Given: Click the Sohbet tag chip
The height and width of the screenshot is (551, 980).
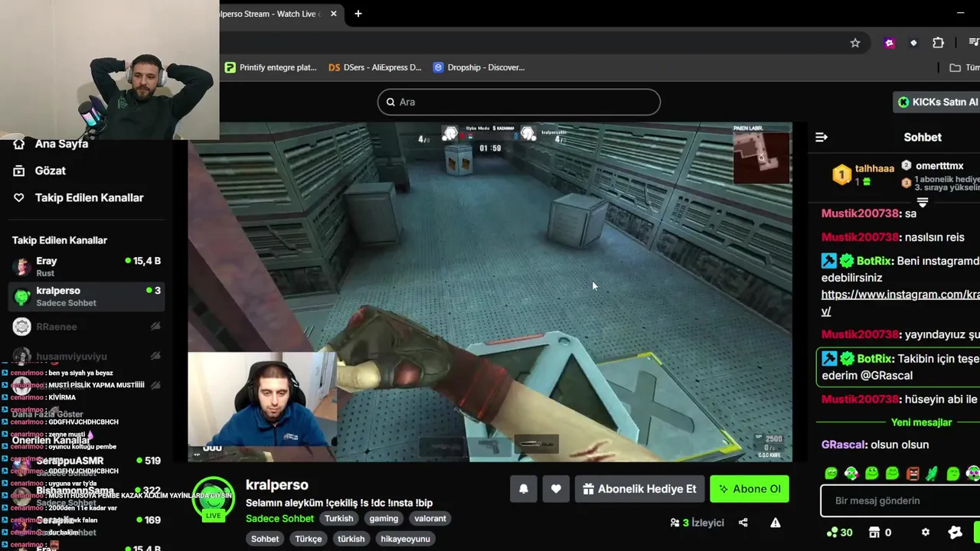Looking at the screenshot, I should pyautogui.click(x=265, y=539).
